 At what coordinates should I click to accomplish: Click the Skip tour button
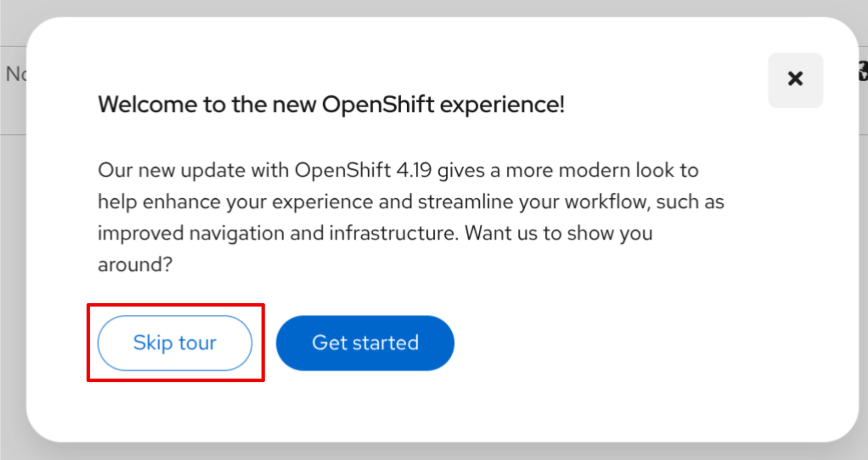point(175,343)
